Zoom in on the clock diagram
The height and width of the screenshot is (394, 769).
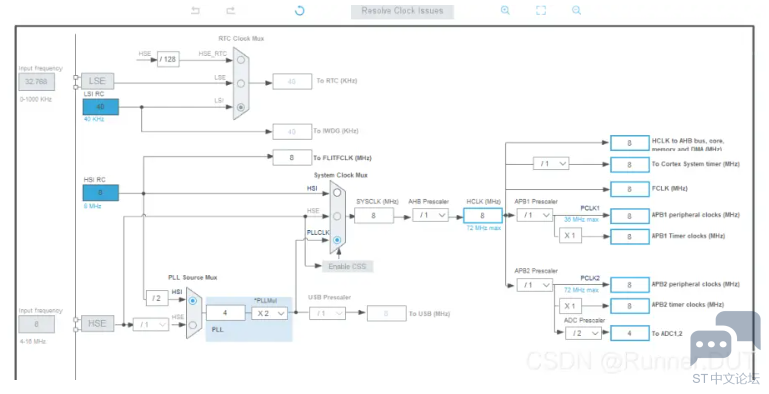505,10
